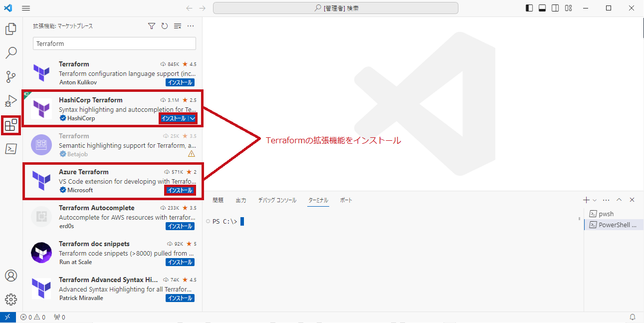Open the Azure Terraform extension title
644x323 pixels.
point(83,172)
